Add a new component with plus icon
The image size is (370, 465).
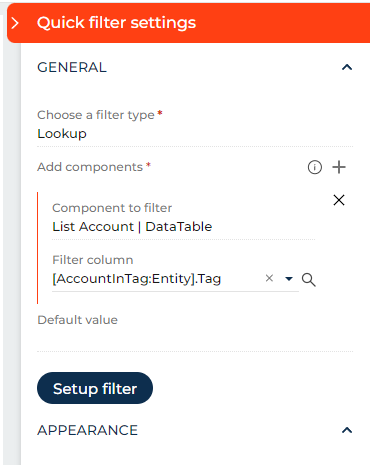(339, 167)
